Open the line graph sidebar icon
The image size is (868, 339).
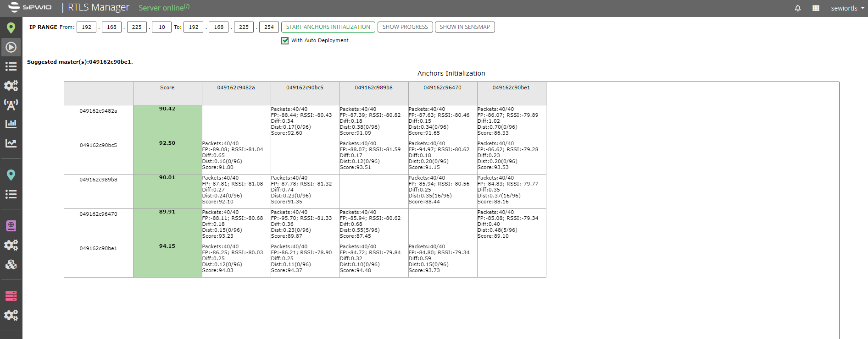[11, 143]
